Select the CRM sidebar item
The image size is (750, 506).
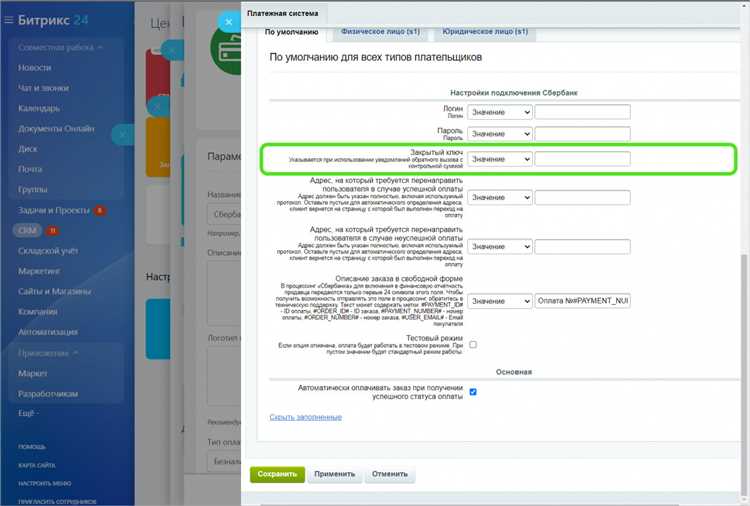click(27, 231)
